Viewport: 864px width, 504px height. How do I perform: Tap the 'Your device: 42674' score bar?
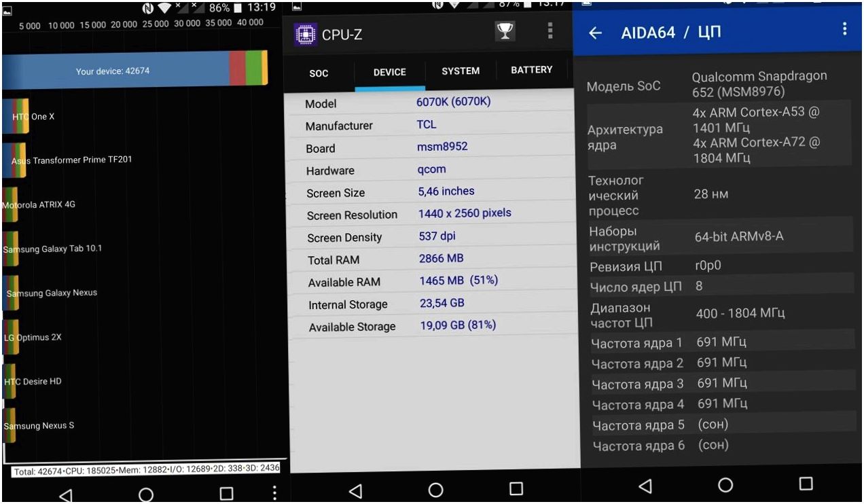tap(134, 69)
